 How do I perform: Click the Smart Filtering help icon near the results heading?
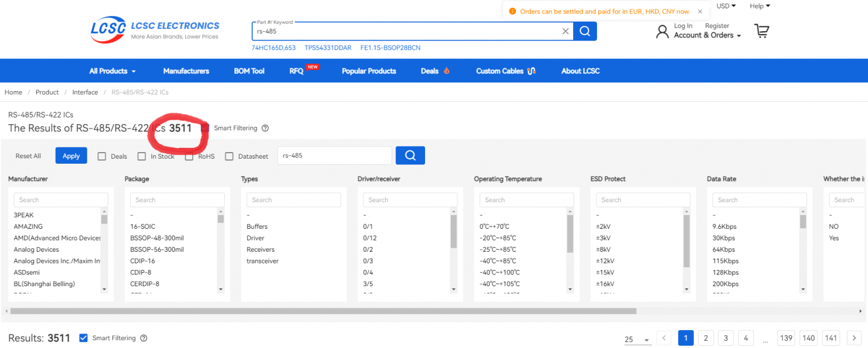265,128
